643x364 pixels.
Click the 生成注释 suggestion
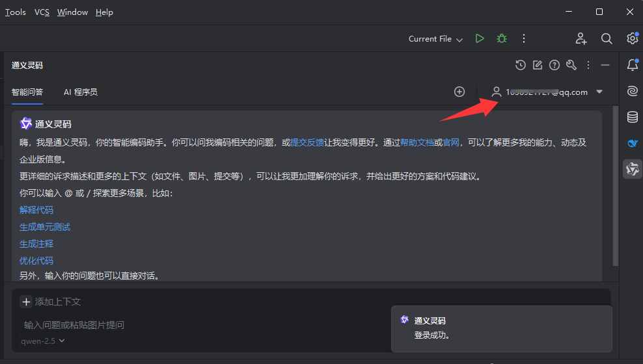[x=36, y=244]
